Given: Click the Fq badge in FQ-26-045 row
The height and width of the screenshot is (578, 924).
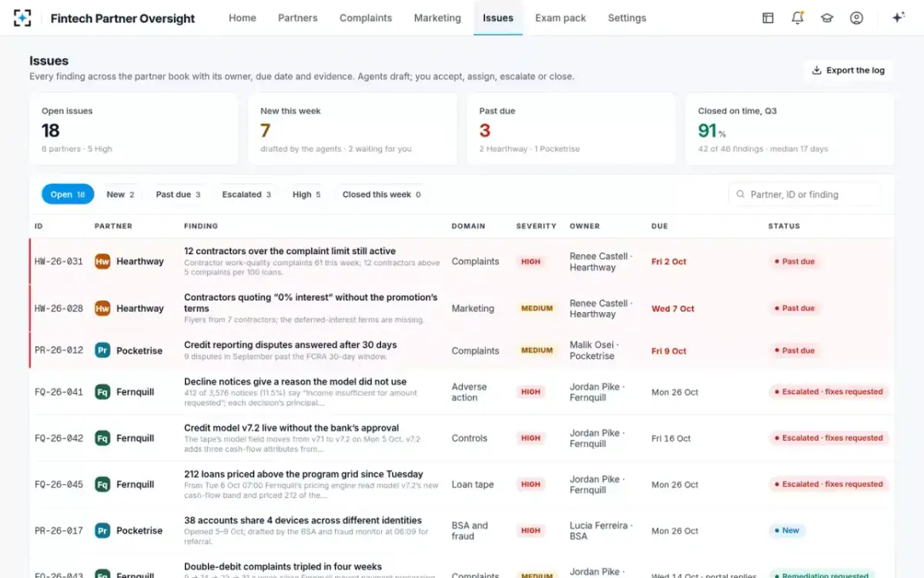Looking at the screenshot, I should pos(102,484).
